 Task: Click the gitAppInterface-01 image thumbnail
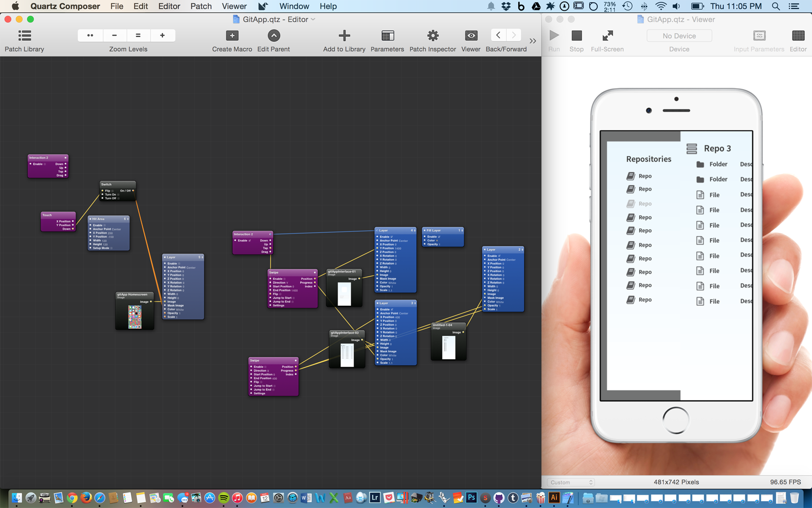pos(344,294)
